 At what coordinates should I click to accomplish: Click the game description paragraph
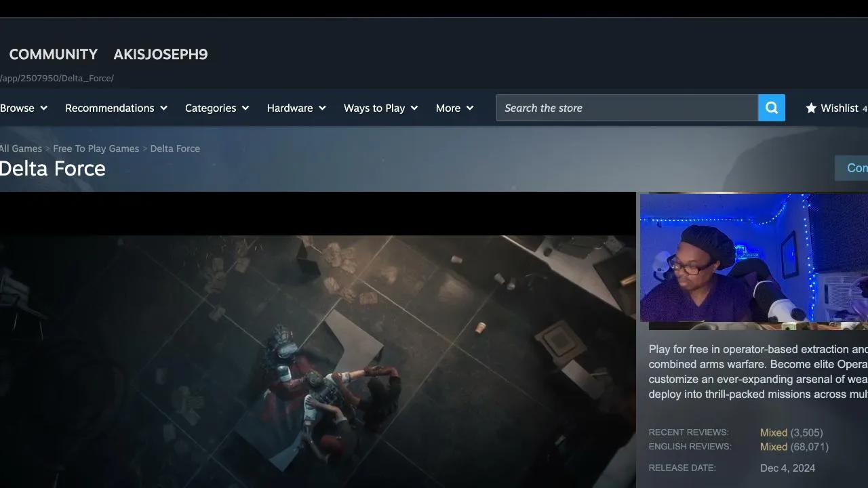click(x=758, y=372)
